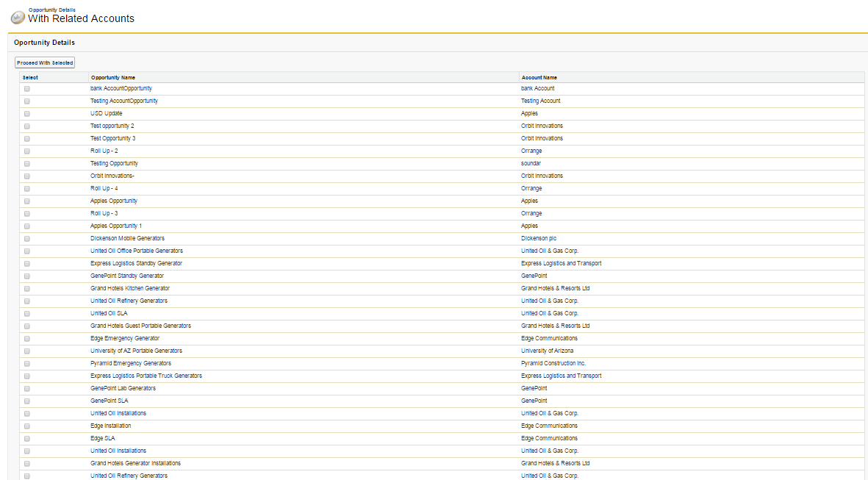
Task: Click Express Logistics Portable Truck Generators name
Action: tap(146, 376)
